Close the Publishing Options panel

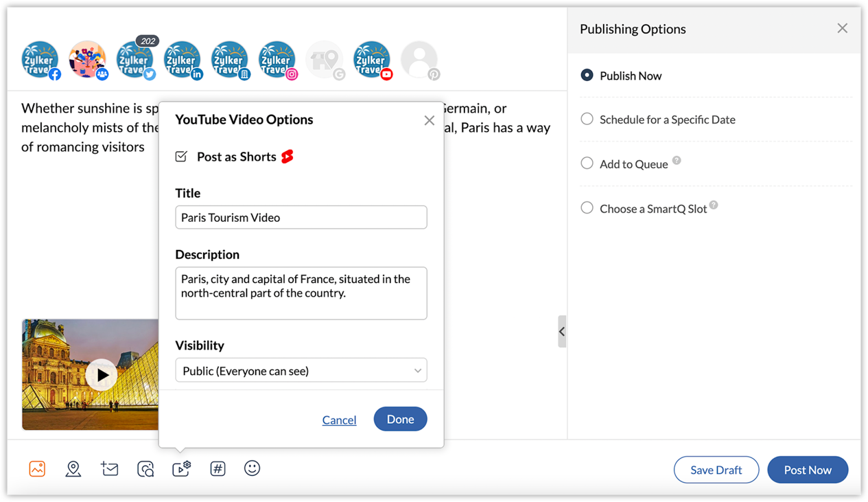click(x=842, y=28)
